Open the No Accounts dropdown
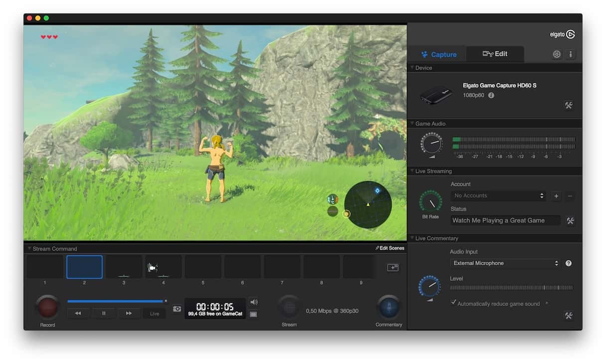The width and height of the screenshot is (606, 364). coord(498,196)
